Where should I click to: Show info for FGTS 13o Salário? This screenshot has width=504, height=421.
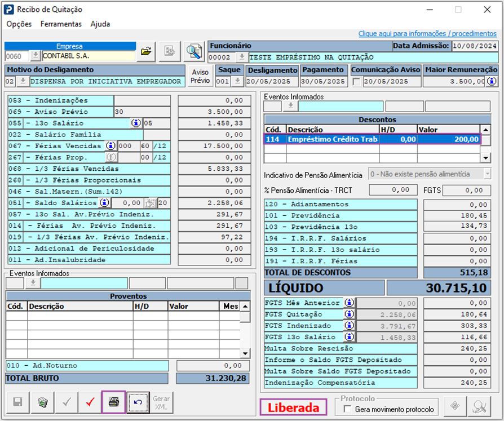coord(350,337)
